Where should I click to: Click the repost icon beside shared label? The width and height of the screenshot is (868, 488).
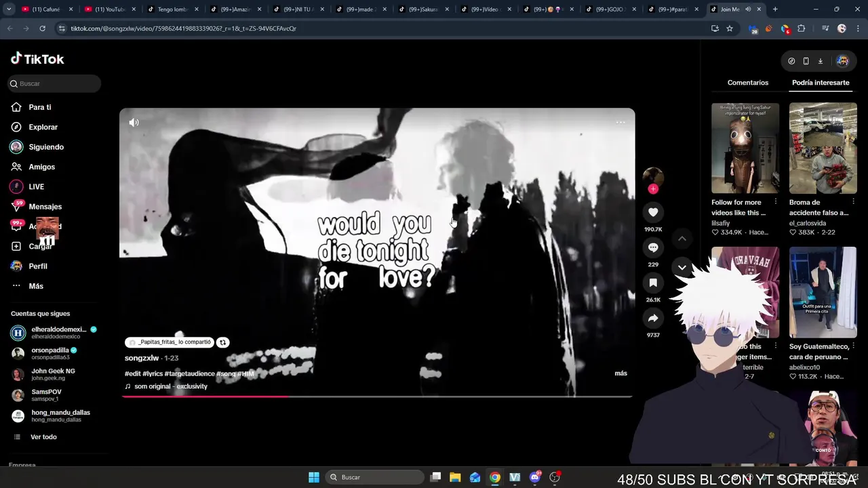click(222, 342)
